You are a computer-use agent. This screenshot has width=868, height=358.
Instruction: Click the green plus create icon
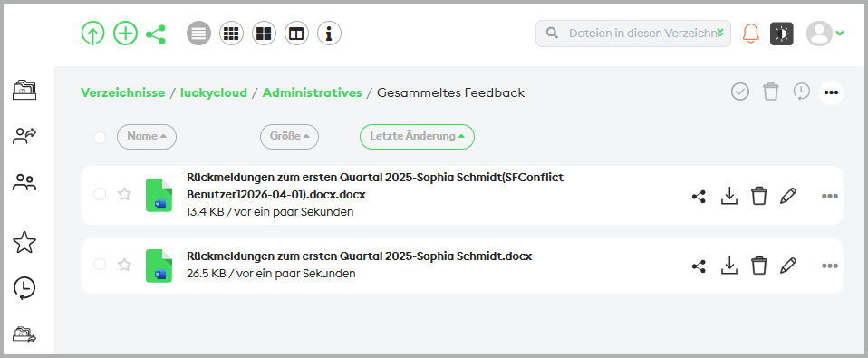[125, 34]
